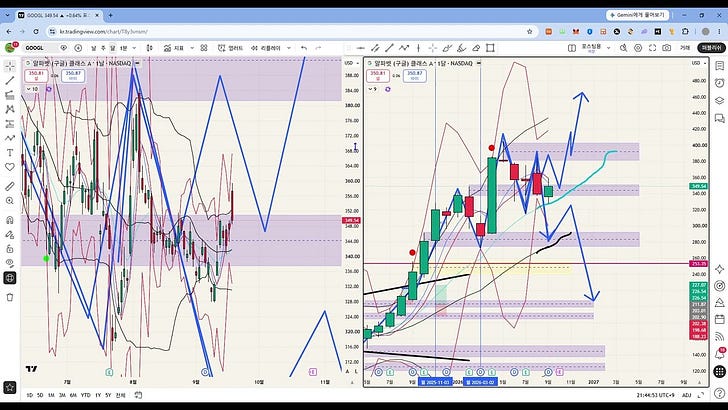Screen dimensions: 728x410
Task: Select the trend line drawing tool
Action: 10,81
